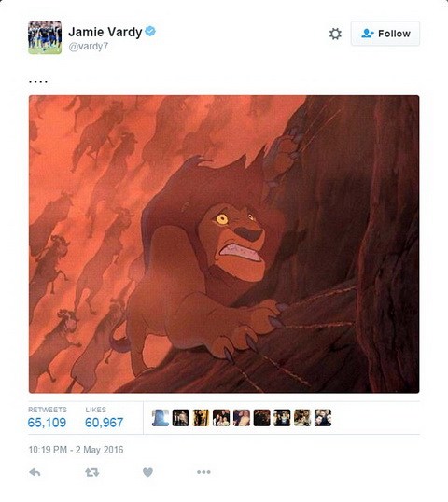Follow Jamie Vardy
Screen dimensions: 448x502
[385, 34]
